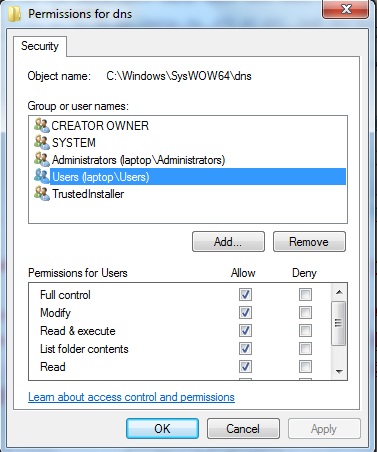The width and height of the screenshot is (377, 452).
Task: Click the permissions list scrollbar thumb
Action: point(339,323)
